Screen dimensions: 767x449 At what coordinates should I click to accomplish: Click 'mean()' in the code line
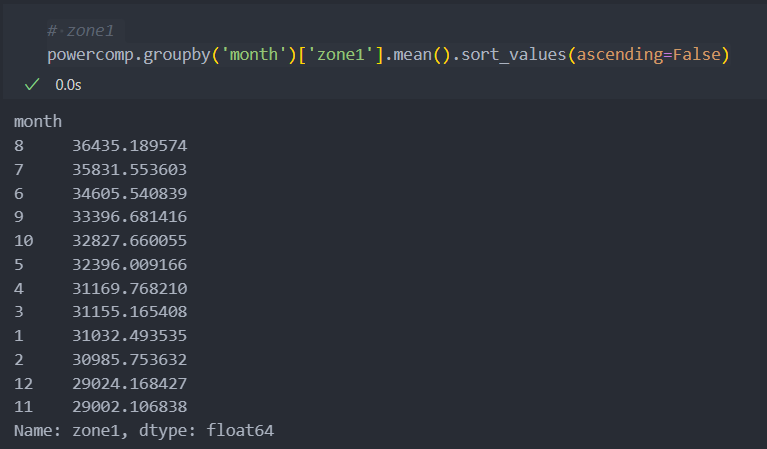pyautogui.click(x=422, y=54)
